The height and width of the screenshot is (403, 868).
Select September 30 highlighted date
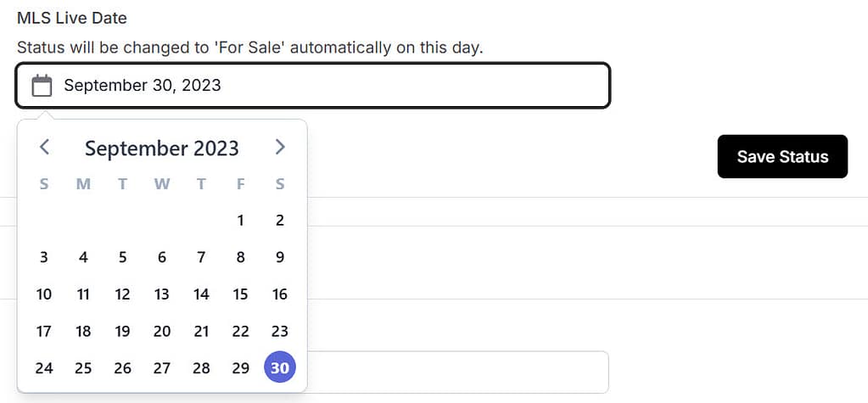[x=280, y=367]
